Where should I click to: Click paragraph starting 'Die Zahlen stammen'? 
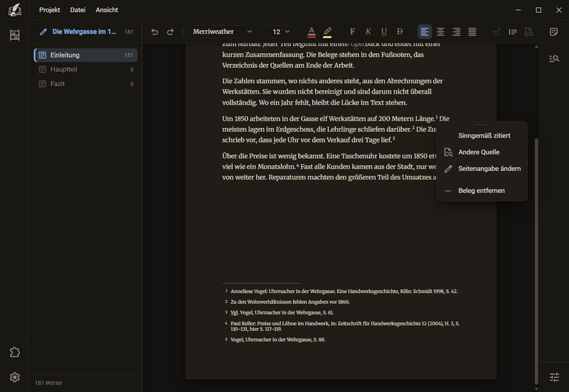point(332,92)
